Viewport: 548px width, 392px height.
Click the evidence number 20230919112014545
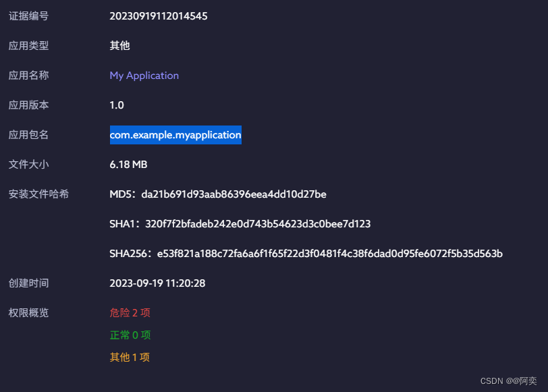coord(159,16)
